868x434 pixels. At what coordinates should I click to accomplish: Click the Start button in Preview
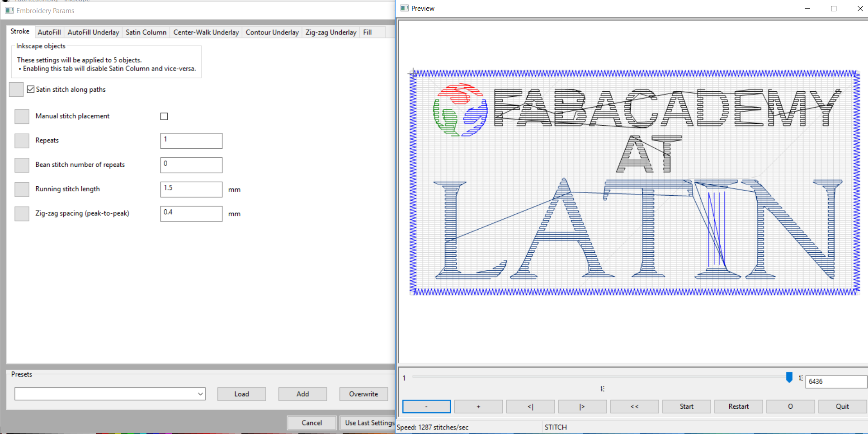(686, 406)
